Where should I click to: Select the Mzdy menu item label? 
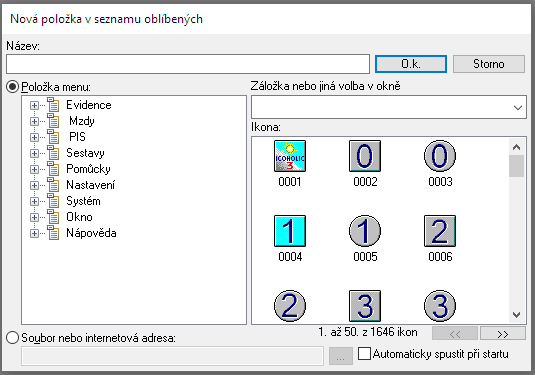click(x=82, y=121)
